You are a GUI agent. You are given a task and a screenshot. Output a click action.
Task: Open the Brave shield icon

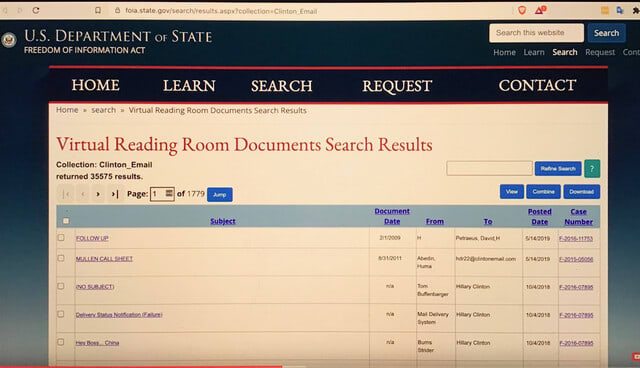click(522, 10)
